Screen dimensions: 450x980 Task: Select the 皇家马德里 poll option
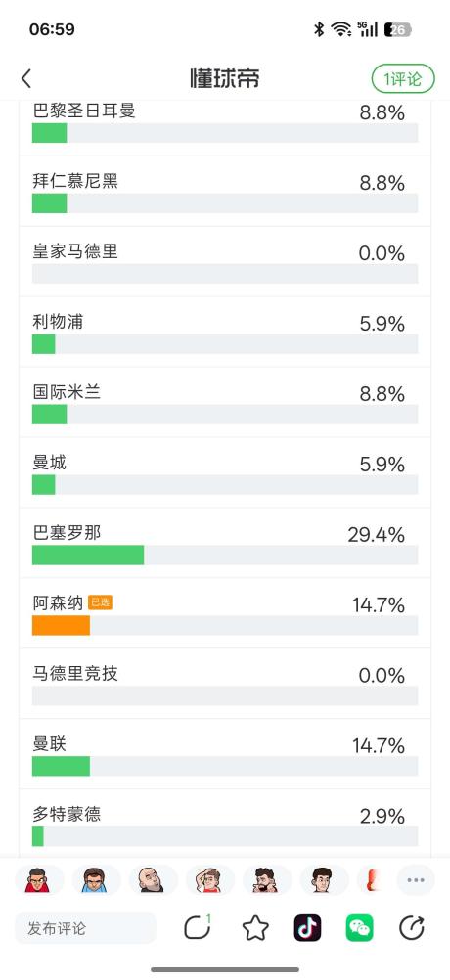tap(225, 261)
